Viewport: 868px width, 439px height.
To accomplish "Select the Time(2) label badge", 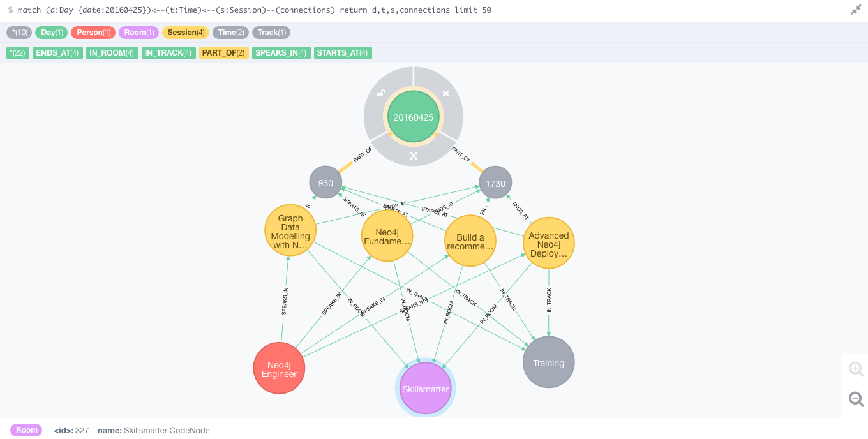I will coord(230,33).
